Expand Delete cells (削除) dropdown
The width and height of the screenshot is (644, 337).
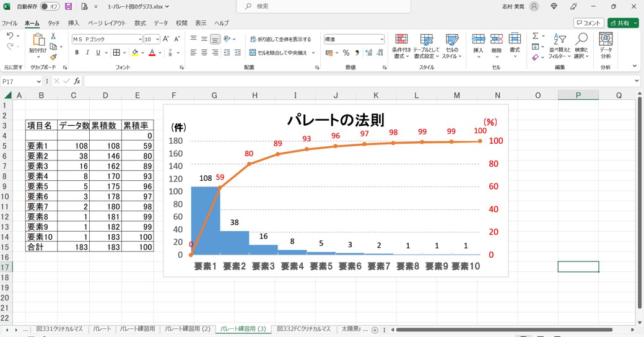497,57
